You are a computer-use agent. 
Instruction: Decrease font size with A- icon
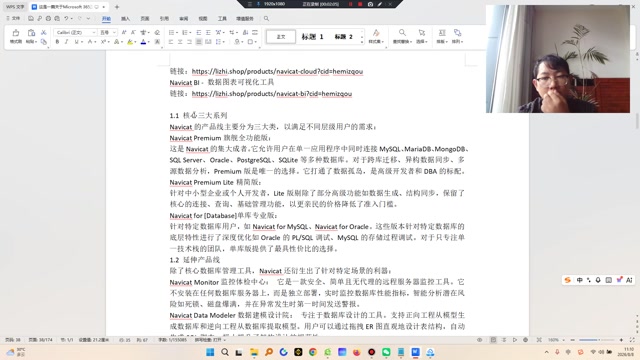click(133, 32)
